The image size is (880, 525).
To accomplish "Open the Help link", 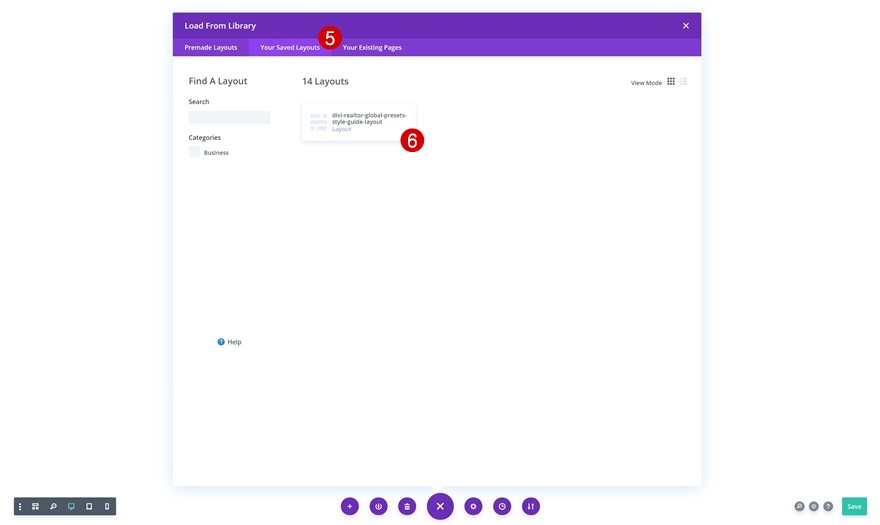I will pyautogui.click(x=230, y=341).
